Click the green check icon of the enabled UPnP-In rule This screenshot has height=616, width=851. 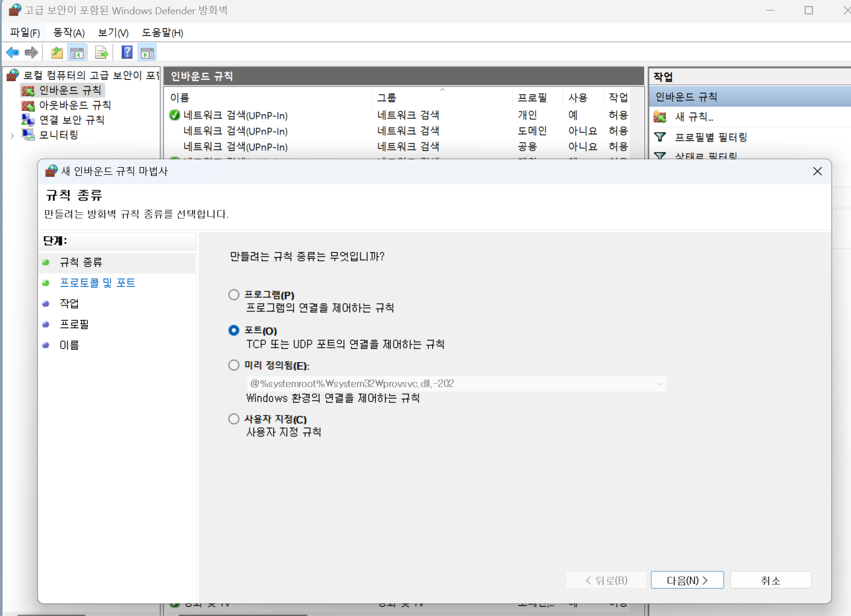pyautogui.click(x=174, y=115)
